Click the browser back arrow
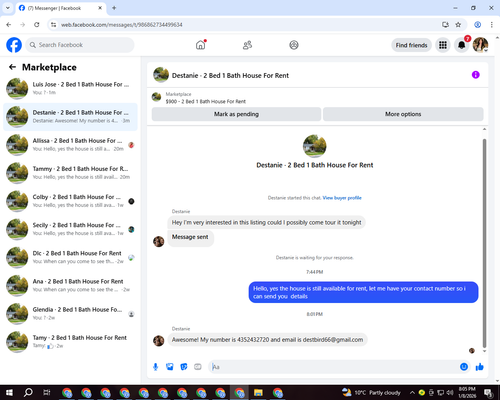 pos(9,25)
